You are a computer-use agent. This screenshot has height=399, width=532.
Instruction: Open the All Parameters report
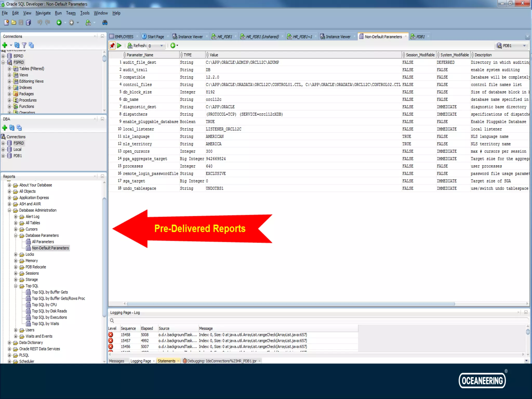tap(43, 242)
